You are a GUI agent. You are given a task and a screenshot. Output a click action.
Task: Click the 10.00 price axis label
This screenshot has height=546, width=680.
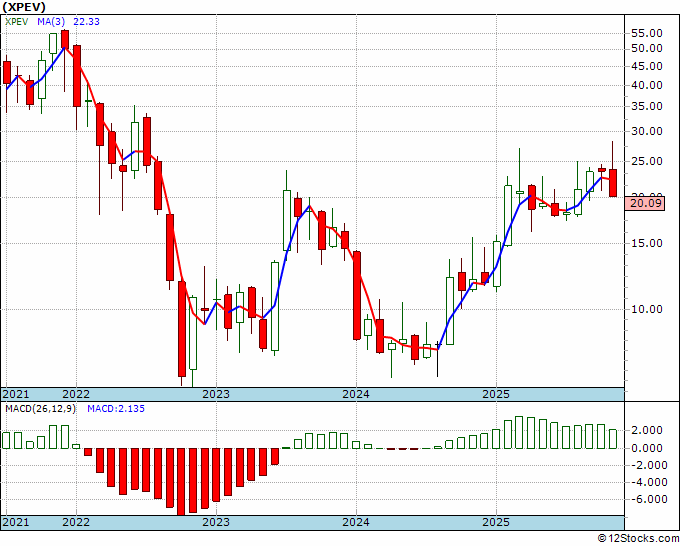click(647, 309)
